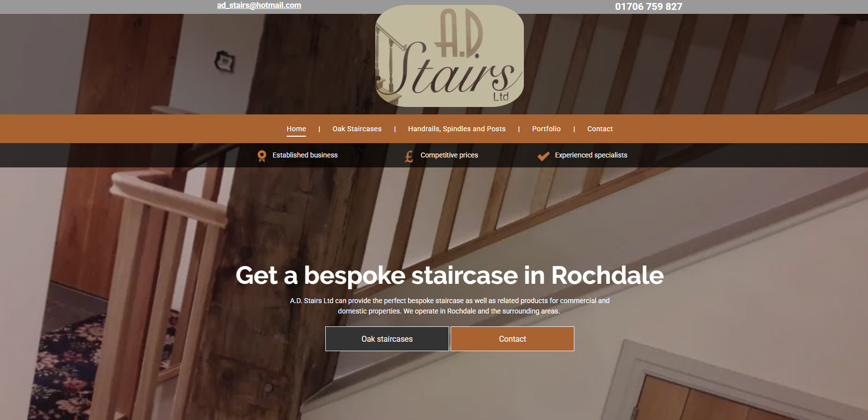868x420 pixels.
Task: Open the Contact page from the nav bar
Action: tap(600, 129)
